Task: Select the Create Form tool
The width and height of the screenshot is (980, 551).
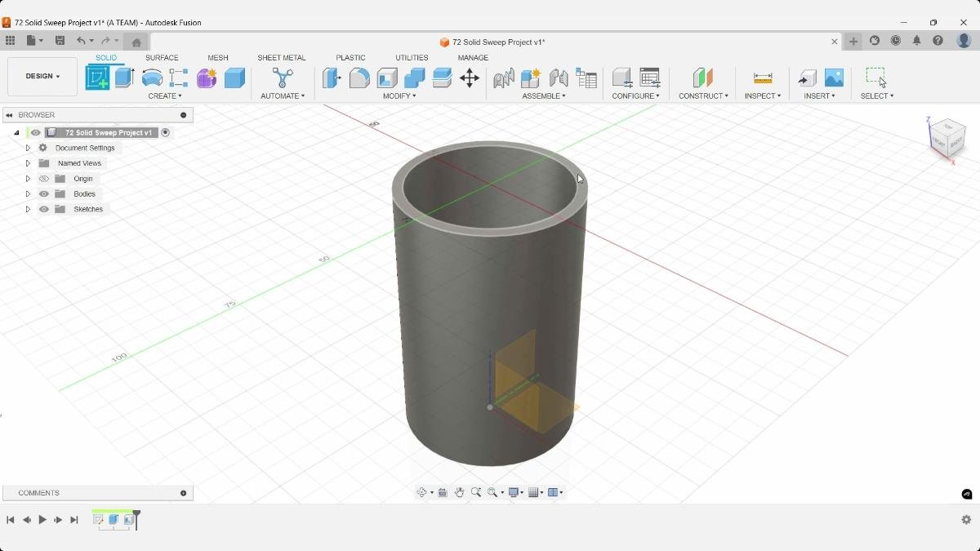Action: pos(207,78)
